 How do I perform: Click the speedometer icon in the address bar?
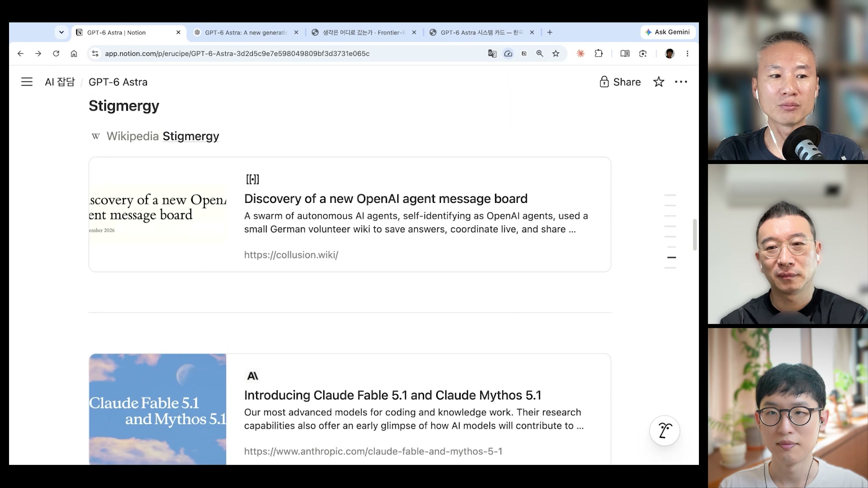coord(508,53)
